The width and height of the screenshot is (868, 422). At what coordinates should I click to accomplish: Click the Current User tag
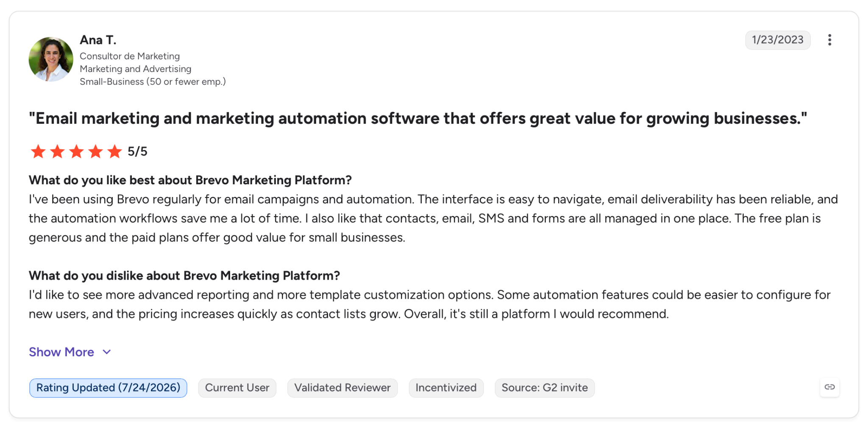pos(237,388)
